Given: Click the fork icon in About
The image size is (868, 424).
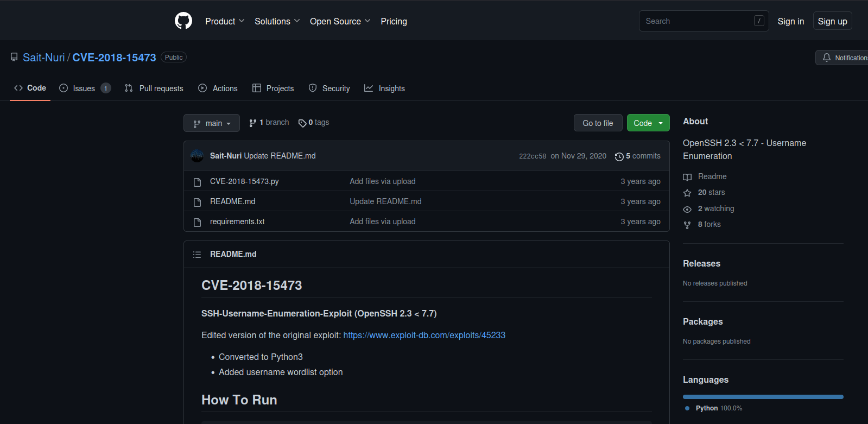Looking at the screenshot, I should coord(687,225).
